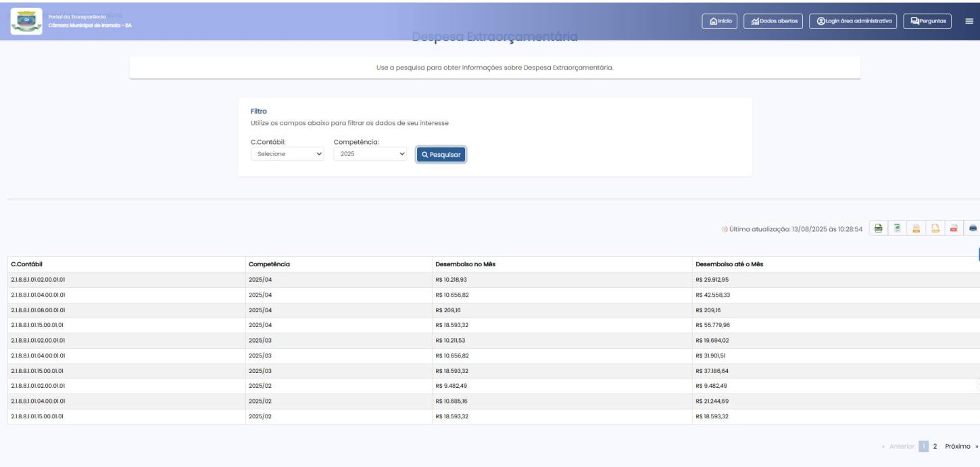The image size is (980, 467).
Task: Open the Perguntas section
Action: click(x=927, y=21)
